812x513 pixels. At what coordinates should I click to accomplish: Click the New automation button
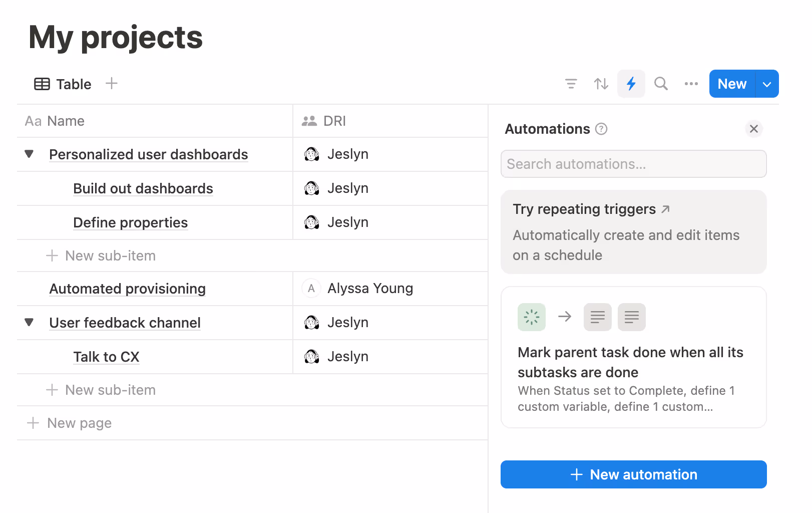coord(633,474)
